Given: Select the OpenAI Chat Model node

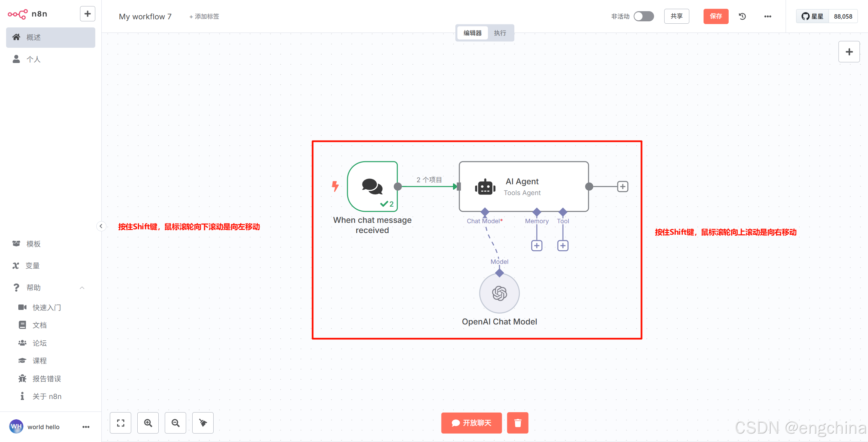Looking at the screenshot, I should 499,293.
